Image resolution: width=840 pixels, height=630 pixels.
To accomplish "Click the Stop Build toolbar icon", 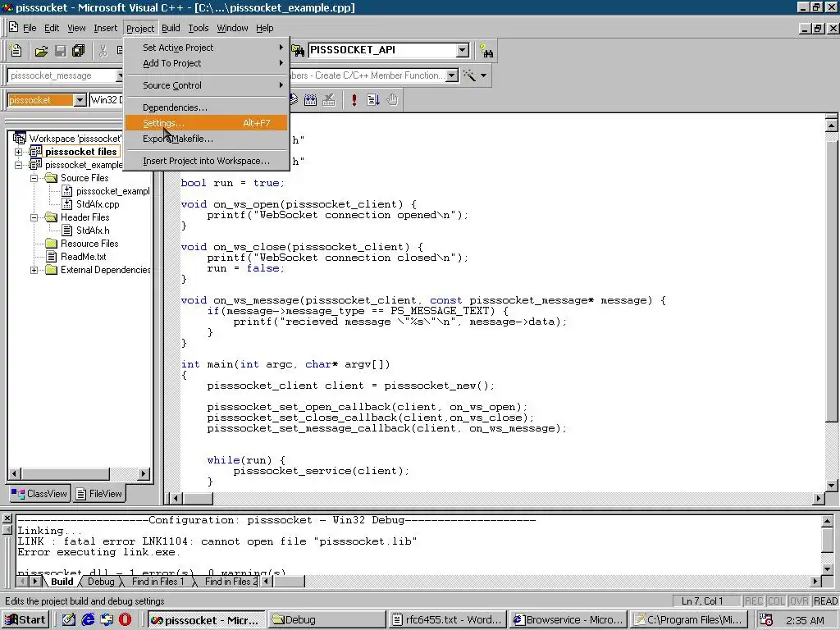I will point(329,99).
